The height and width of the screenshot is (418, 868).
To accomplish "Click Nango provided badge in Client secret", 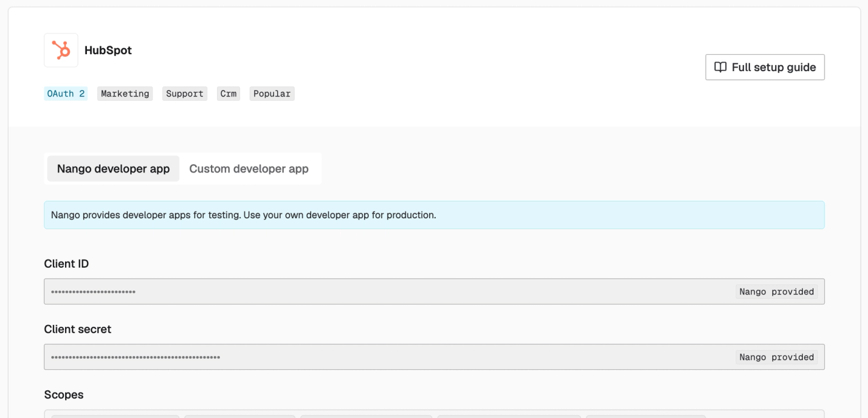I will (x=777, y=357).
